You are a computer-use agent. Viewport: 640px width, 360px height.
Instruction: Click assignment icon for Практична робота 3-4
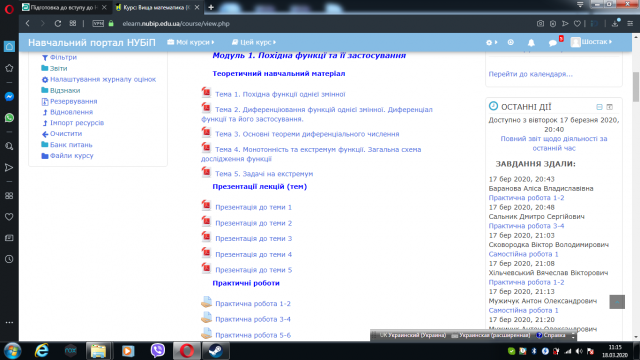click(x=207, y=318)
